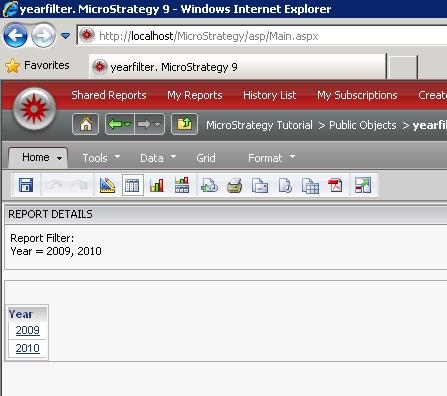Switch to Graph view bar chart icon

(157, 185)
